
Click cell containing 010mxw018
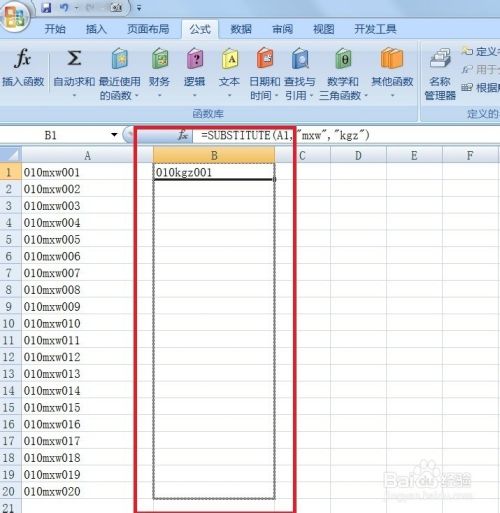[x=87, y=458]
